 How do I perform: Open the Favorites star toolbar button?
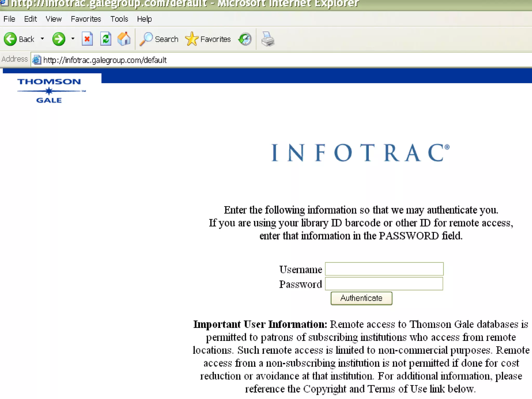pos(208,39)
